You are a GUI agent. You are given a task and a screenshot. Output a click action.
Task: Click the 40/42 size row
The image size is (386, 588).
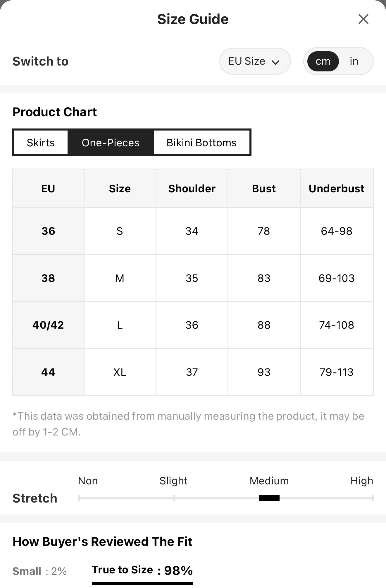[x=193, y=325]
